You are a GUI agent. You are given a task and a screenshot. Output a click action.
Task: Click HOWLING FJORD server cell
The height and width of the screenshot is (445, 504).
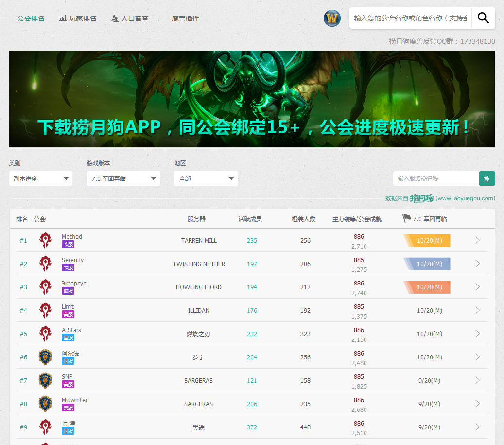(x=199, y=287)
